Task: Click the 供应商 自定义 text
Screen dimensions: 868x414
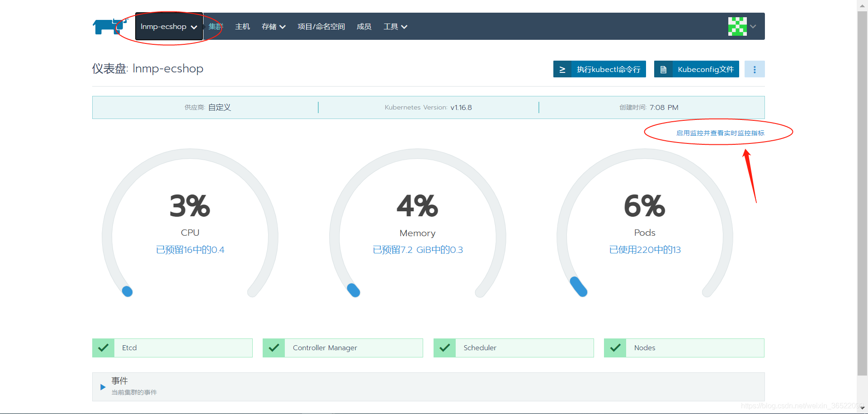Action: click(208, 107)
